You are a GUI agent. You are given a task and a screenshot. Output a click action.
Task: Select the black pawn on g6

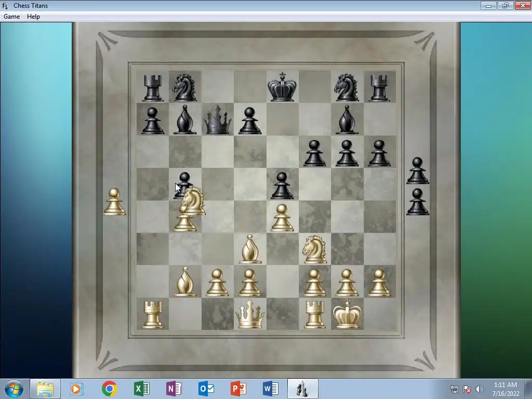[x=347, y=153]
